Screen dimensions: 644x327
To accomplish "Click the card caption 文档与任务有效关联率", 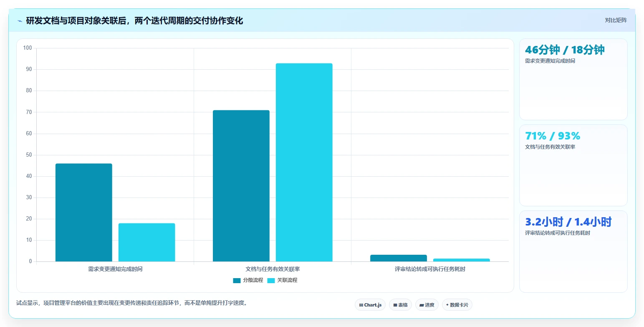I will tap(550, 147).
